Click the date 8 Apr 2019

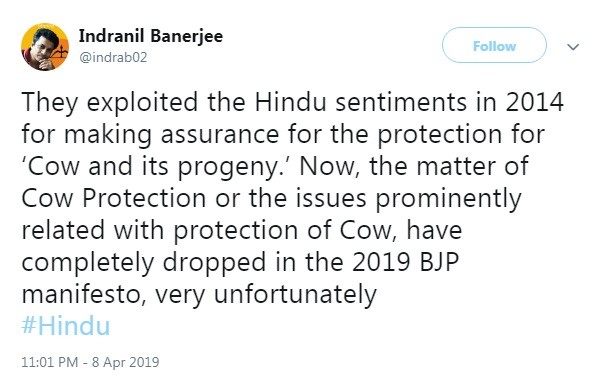(x=125, y=362)
